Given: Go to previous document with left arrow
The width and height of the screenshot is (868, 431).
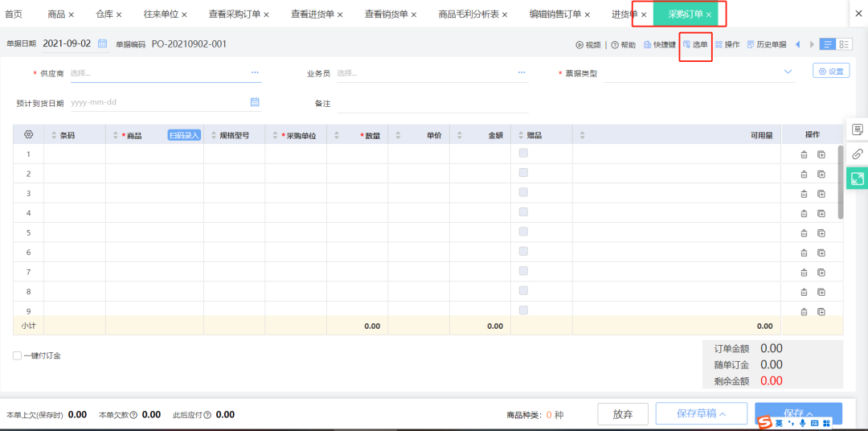Looking at the screenshot, I should (798, 44).
